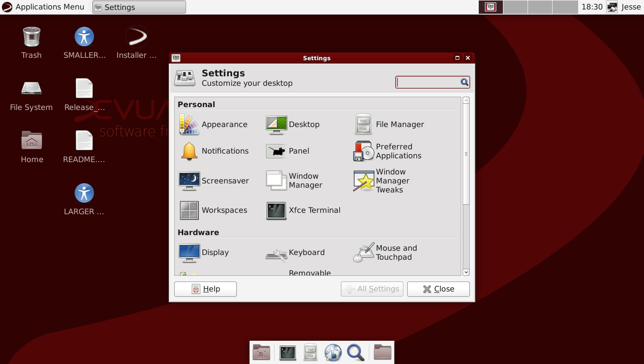
Task: Click the Home folder desktop icon
Action: tap(32, 140)
